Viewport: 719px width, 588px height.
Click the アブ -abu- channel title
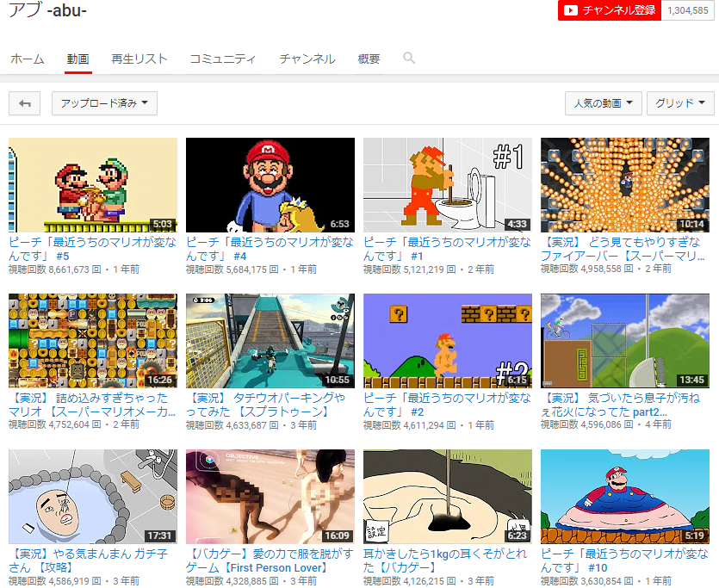pyautogui.click(x=48, y=9)
